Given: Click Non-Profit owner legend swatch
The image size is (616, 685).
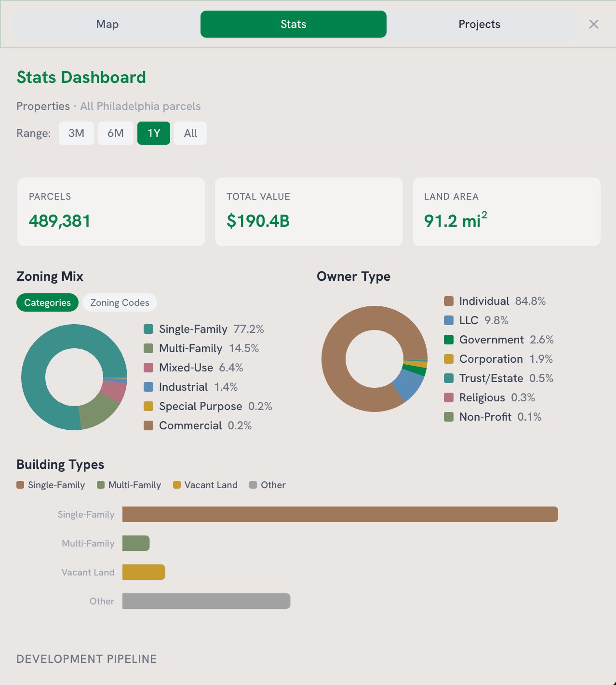Looking at the screenshot, I should coord(449,417).
